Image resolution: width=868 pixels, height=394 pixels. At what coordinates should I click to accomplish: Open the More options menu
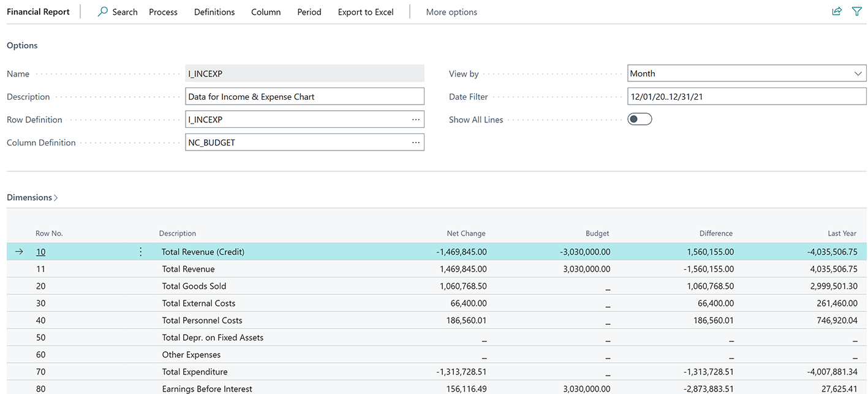pos(451,12)
